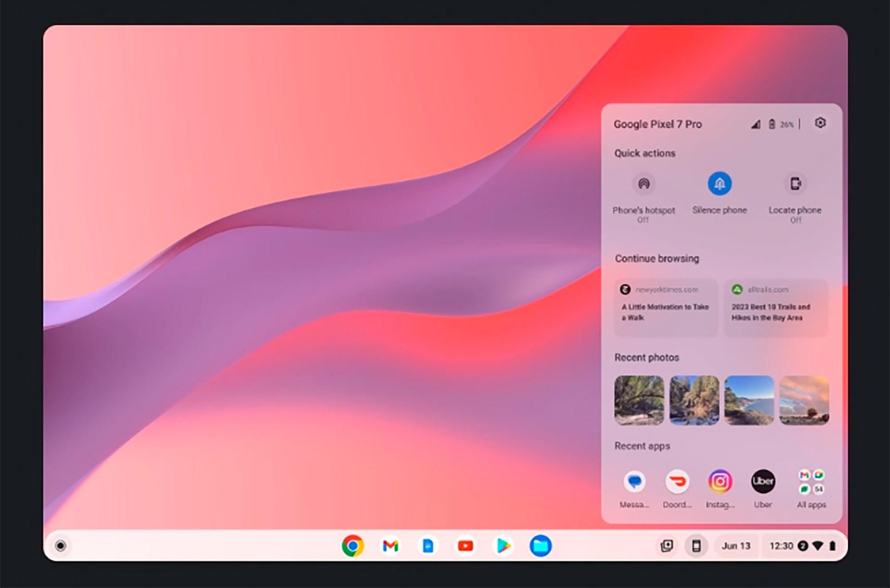
Task: Toggle Locate phone quick action
Action: (x=795, y=184)
